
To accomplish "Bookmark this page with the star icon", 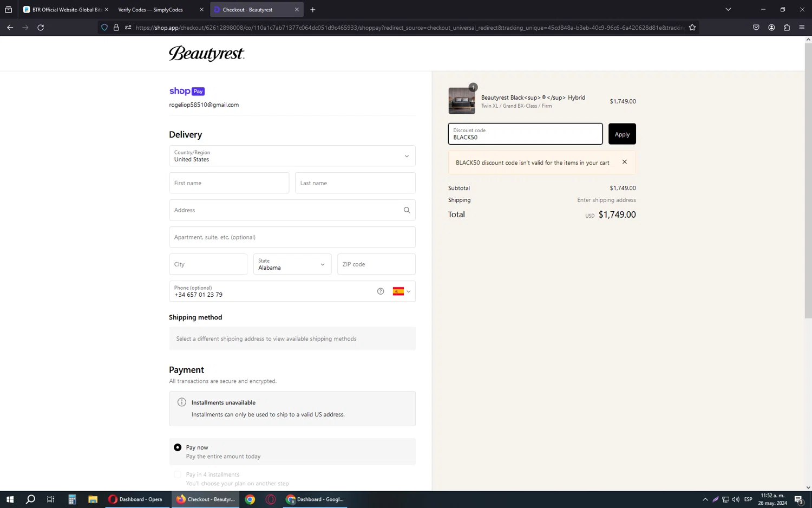I will coord(692,27).
